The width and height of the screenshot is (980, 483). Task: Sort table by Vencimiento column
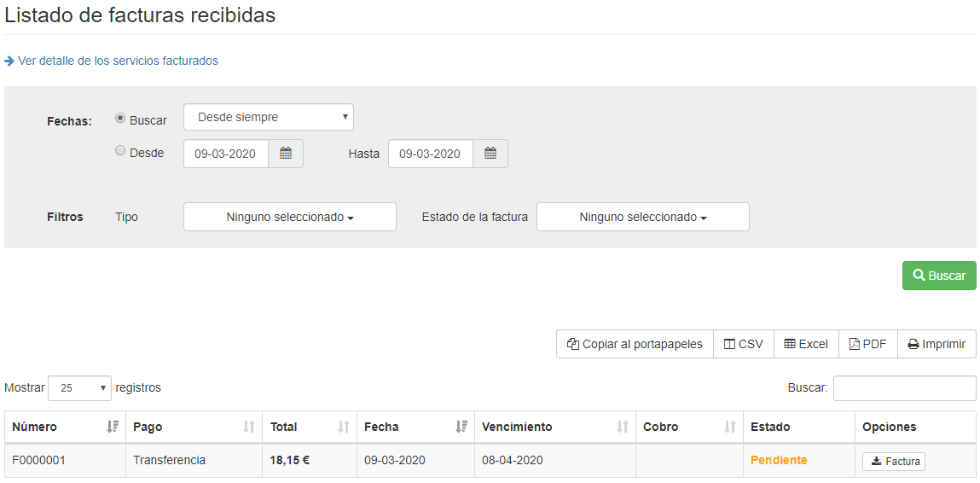554,427
